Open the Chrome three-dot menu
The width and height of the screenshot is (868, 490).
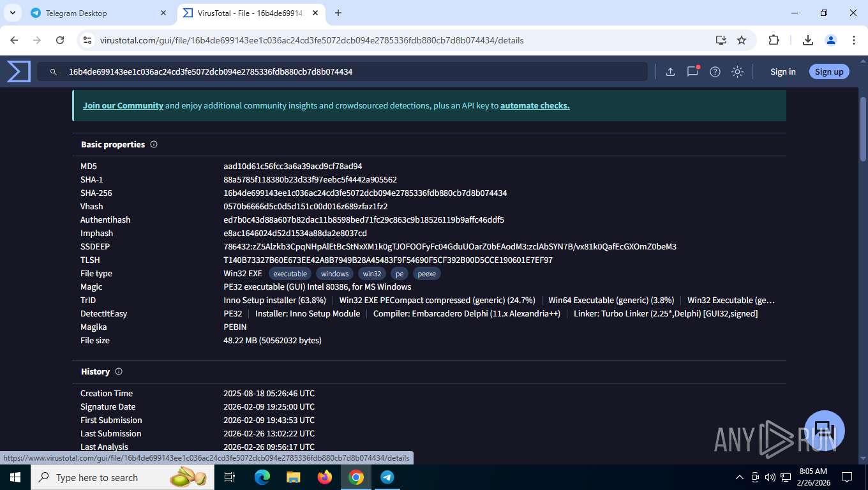point(854,40)
